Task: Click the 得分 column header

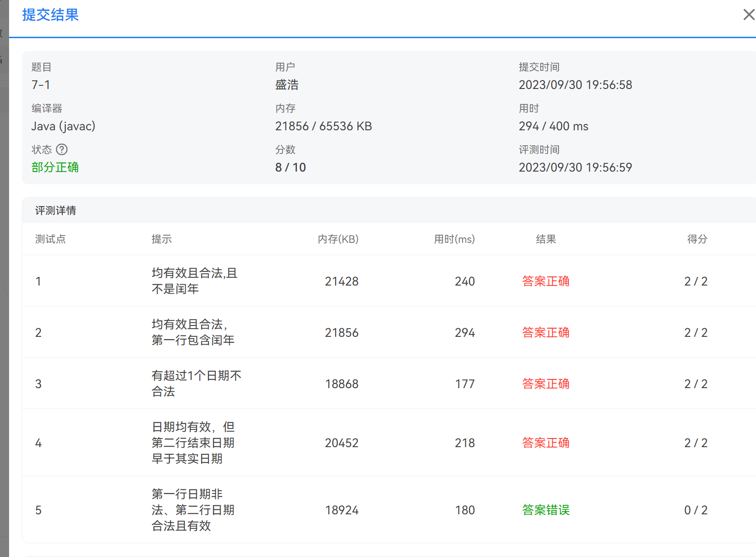Action: click(x=697, y=239)
